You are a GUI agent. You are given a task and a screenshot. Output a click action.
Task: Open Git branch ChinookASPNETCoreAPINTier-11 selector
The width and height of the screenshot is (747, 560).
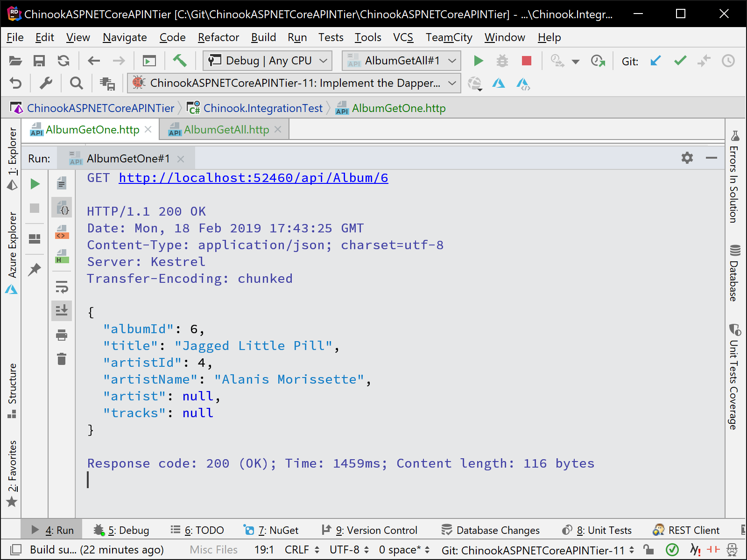(538, 550)
